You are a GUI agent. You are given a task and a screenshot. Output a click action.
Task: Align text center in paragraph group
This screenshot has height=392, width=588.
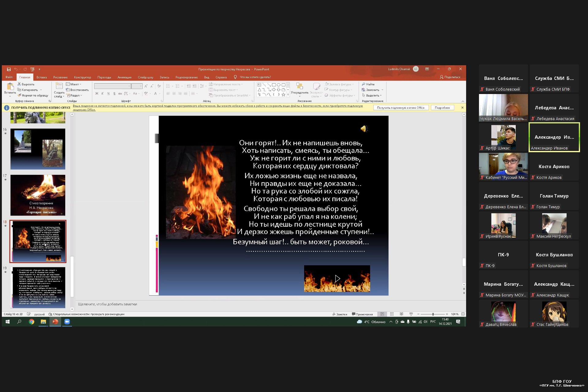click(174, 94)
